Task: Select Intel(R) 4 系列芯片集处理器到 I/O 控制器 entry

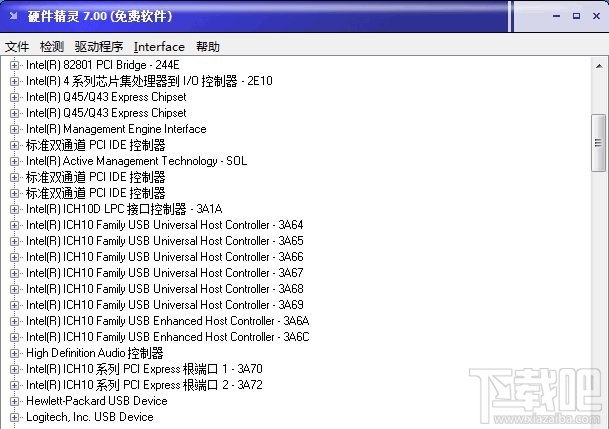Action: tap(149, 81)
